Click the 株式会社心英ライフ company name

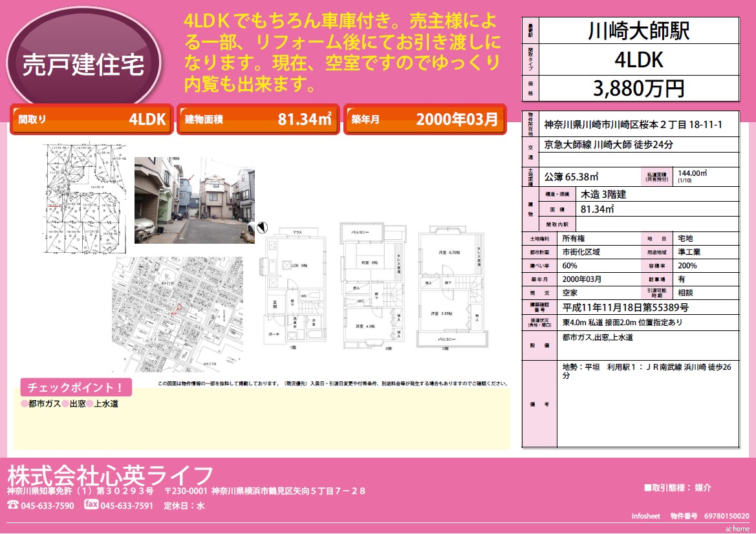110,475
